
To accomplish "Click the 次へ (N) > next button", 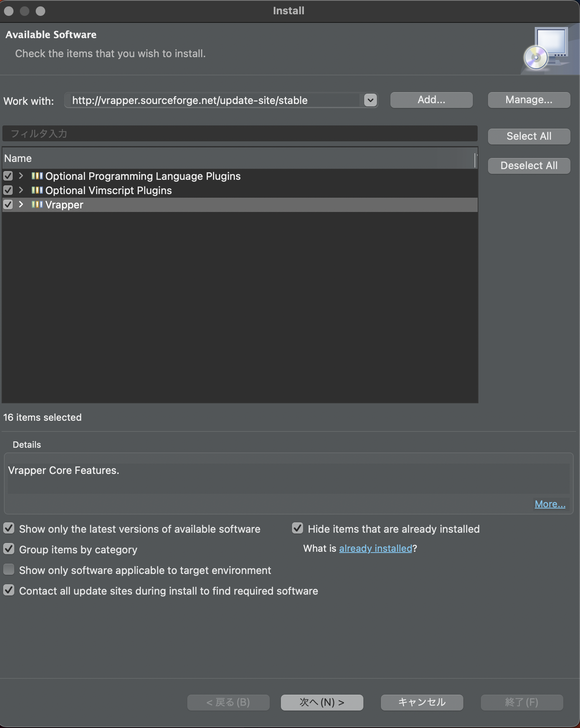I will [x=322, y=703].
